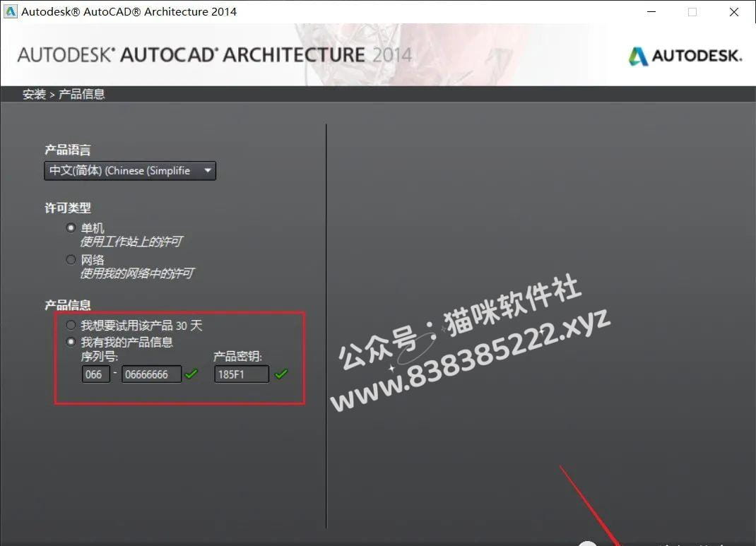756x546 pixels.
Task: Click the 序列号: label
Action: [100, 356]
